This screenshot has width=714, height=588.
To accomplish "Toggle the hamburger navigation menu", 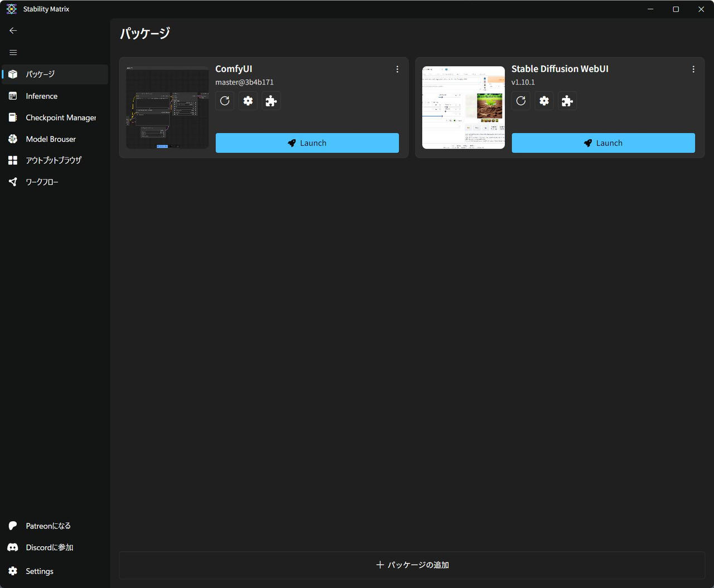I will click(13, 52).
